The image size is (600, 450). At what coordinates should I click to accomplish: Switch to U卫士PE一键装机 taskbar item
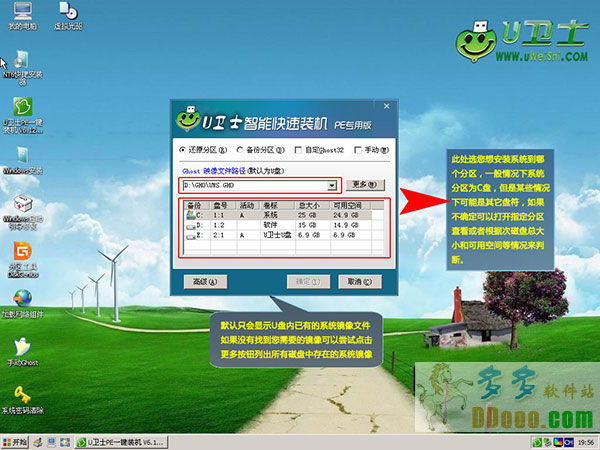point(122,443)
